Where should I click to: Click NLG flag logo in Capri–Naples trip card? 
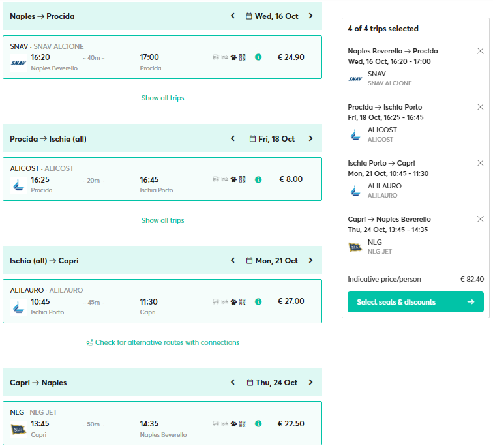point(18,429)
